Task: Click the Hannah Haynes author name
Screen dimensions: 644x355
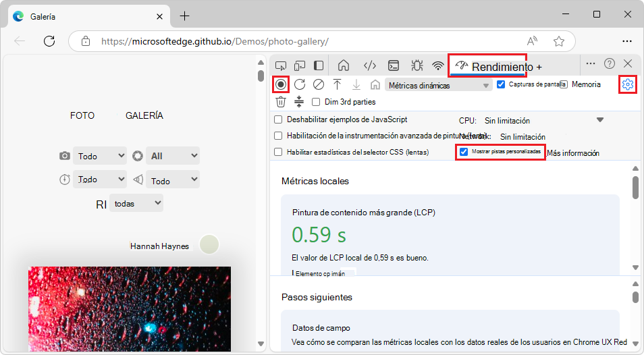Action: (159, 246)
